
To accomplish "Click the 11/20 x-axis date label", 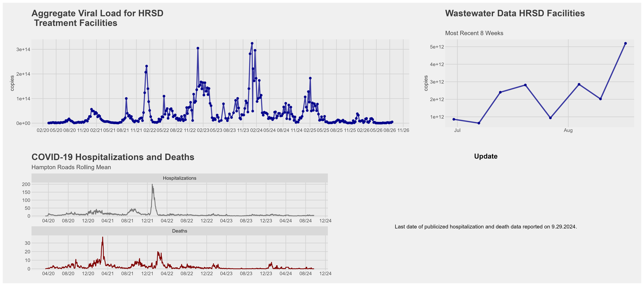I will click(83, 130).
